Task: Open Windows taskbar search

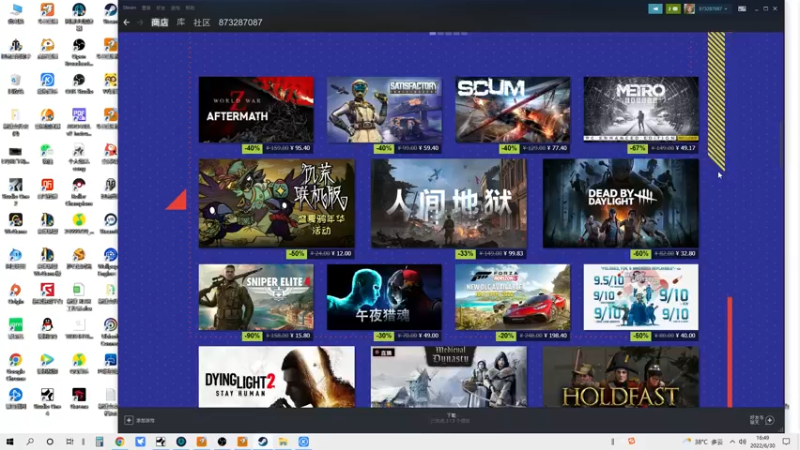Action: click(x=30, y=441)
